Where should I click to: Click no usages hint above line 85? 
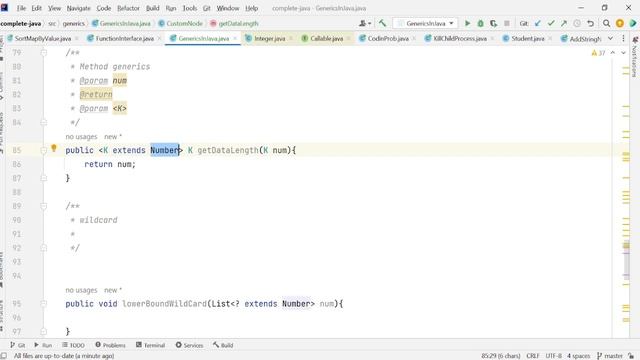point(81,136)
